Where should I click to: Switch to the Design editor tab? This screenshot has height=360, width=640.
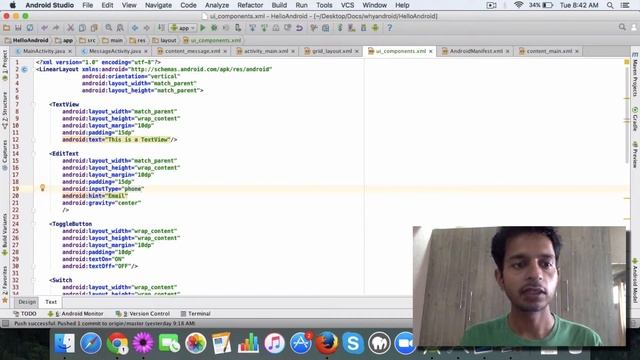click(x=27, y=302)
